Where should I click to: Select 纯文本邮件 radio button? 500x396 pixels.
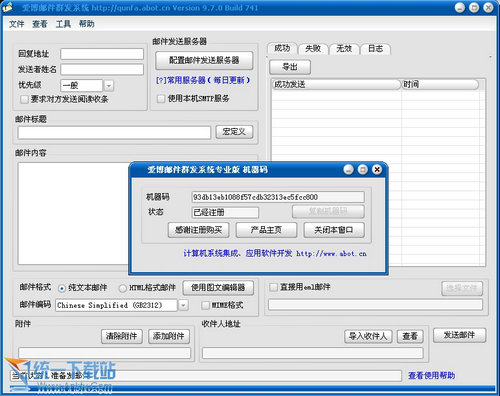[62, 288]
